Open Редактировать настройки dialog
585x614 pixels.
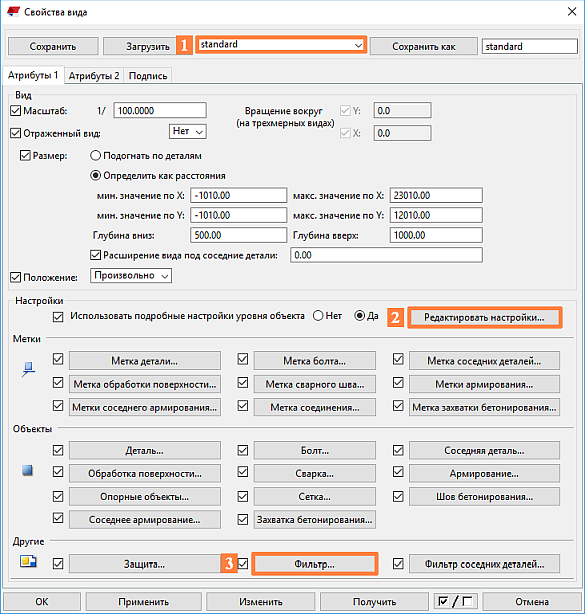(484, 317)
